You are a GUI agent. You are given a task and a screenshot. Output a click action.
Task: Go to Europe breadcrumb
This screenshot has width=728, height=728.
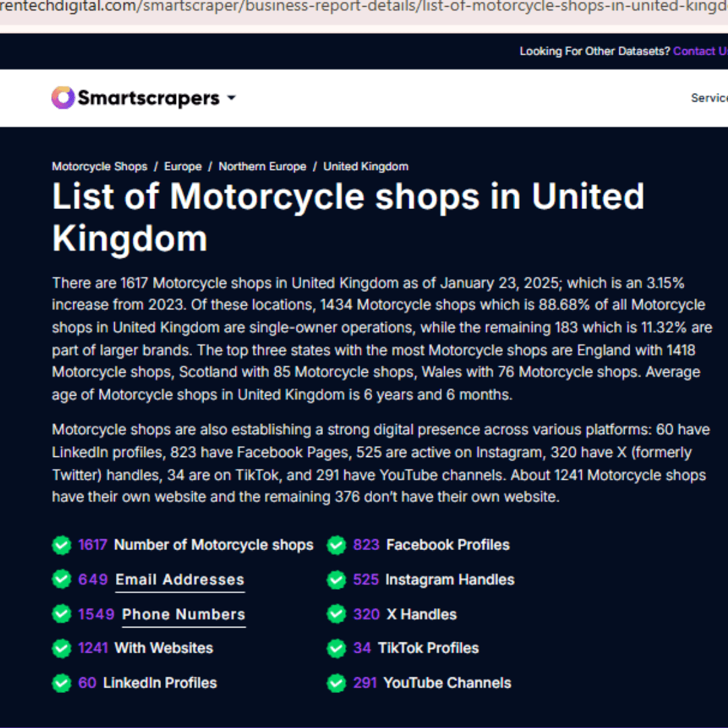click(183, 166)
